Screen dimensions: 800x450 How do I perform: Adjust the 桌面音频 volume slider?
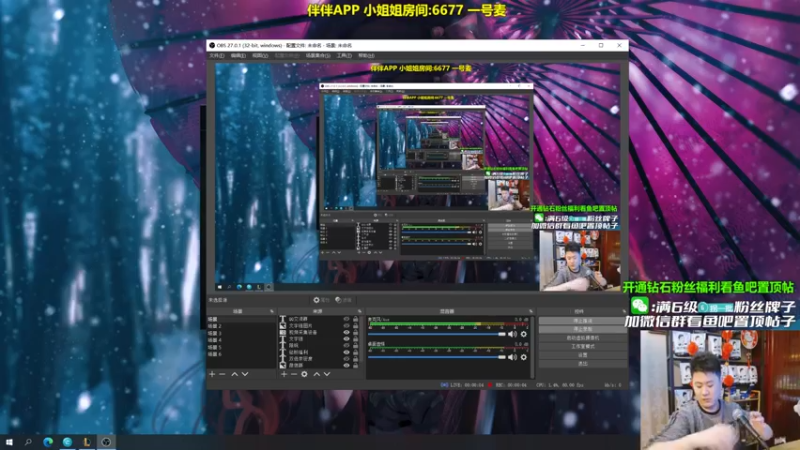pos(437,357)
